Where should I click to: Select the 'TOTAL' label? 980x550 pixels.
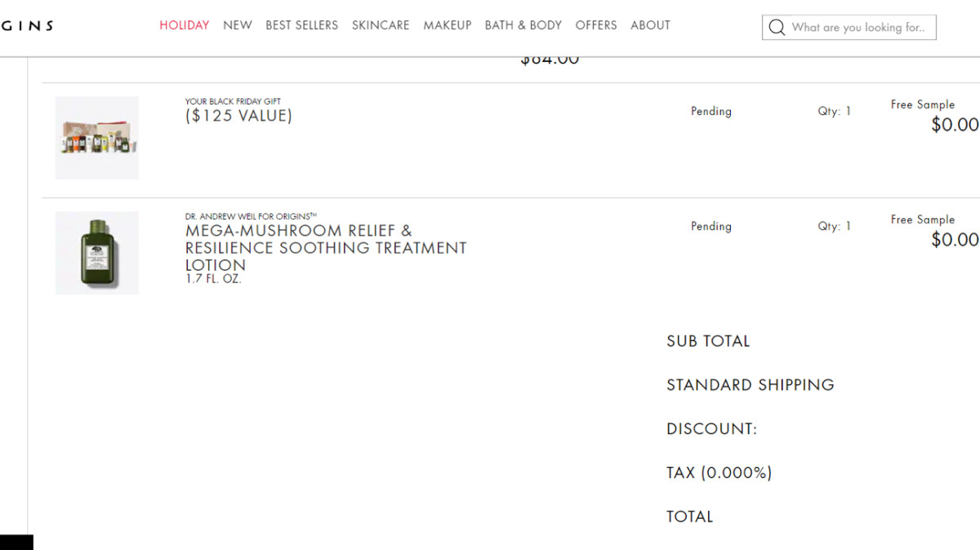click(x=690, y=517)
